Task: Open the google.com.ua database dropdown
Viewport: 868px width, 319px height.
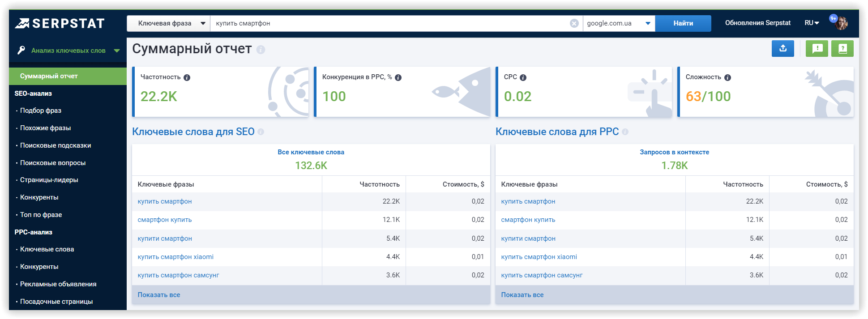Action: 618,23
